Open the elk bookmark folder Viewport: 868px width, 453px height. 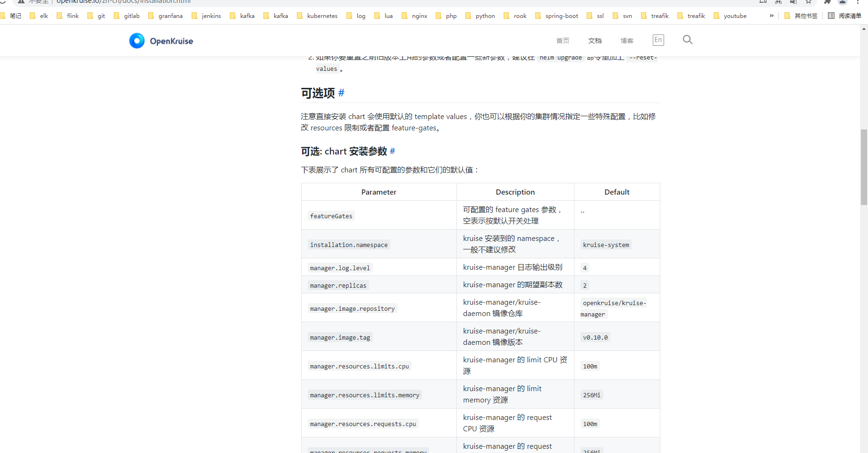click(x=39, y=16)
